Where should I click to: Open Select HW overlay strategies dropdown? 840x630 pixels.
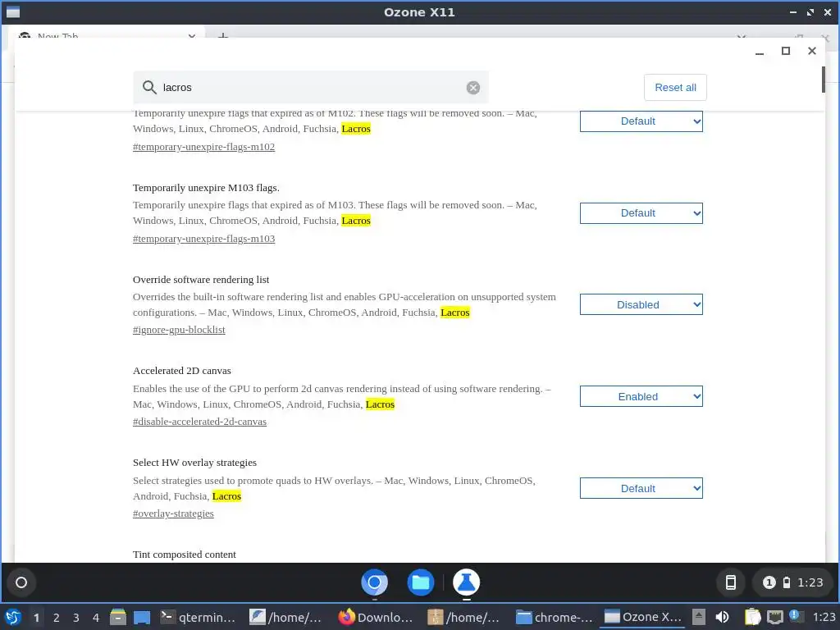[x=641, y=489]
